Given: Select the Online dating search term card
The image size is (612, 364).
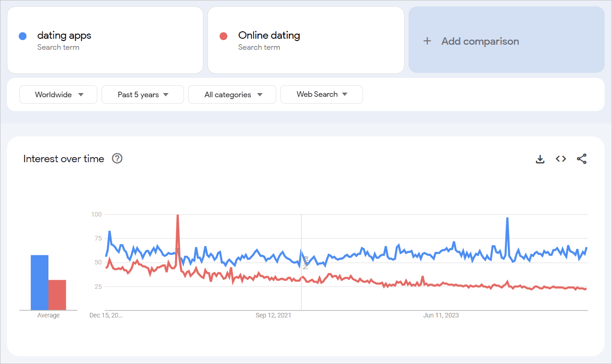Looking at the screenshot, I should (306, 40).
